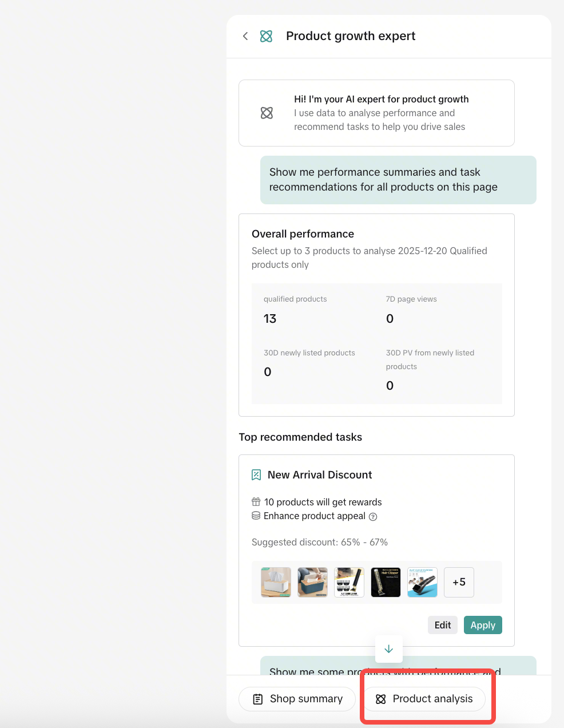Click the 7D page views metric
Image resolution: width=564 pixels, height=728 pixels.
coord(411,299)
